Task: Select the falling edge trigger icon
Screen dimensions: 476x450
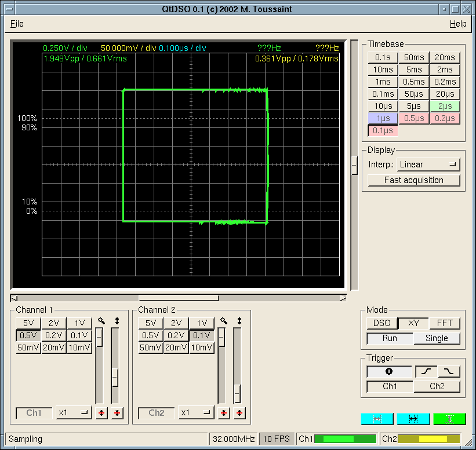Action: 449,372
